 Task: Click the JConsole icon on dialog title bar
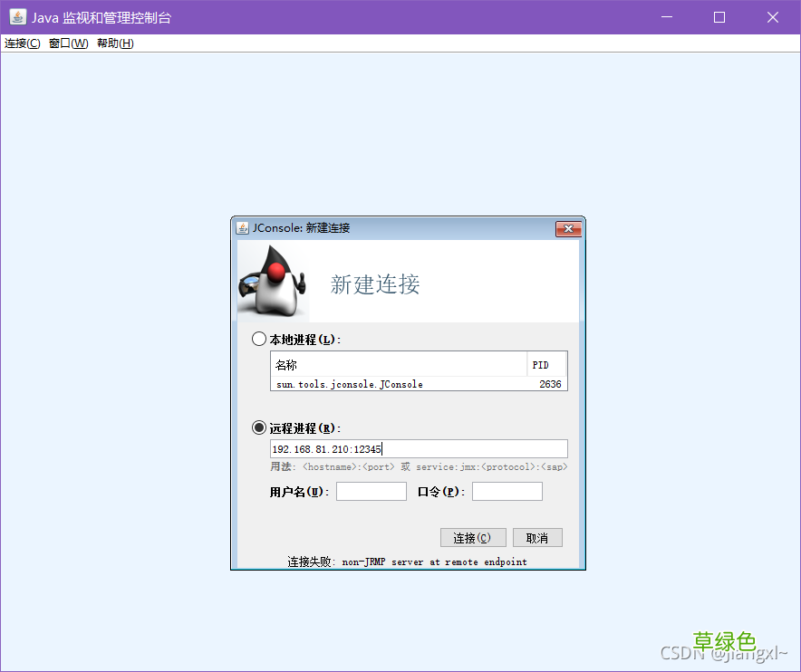242,228
